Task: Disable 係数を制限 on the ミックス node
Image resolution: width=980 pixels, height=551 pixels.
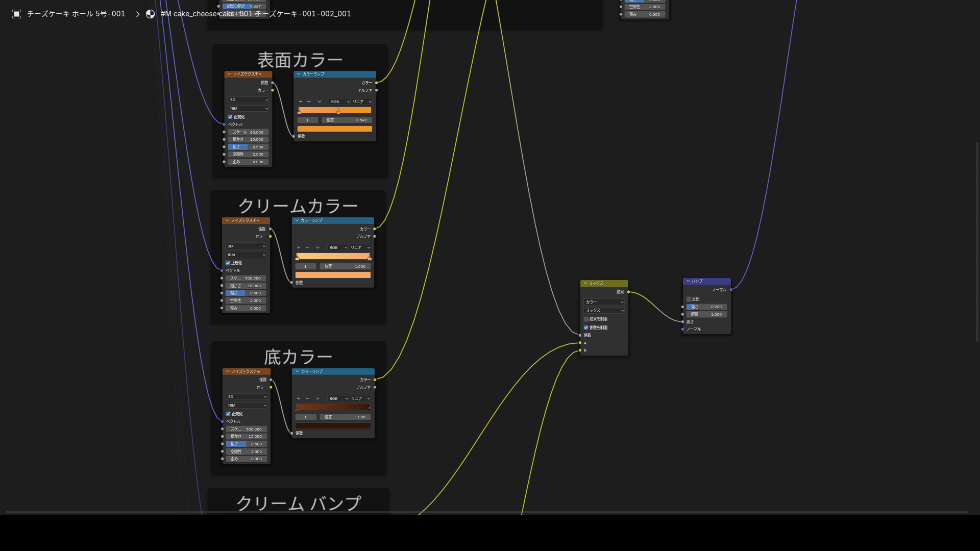Action: point(586,328)
